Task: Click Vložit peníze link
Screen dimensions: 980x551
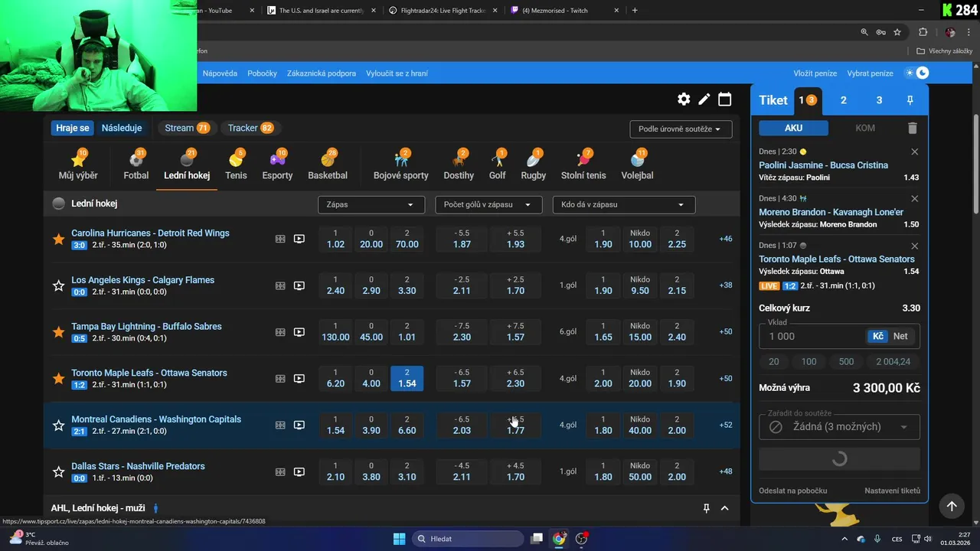Action: pyautogui.click(x=815, y=73)
